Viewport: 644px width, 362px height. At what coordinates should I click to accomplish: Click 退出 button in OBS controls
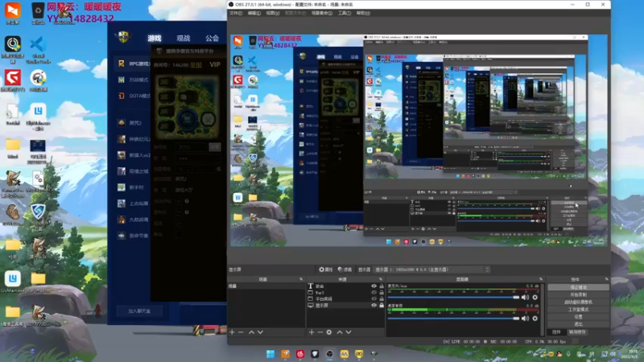578,324
